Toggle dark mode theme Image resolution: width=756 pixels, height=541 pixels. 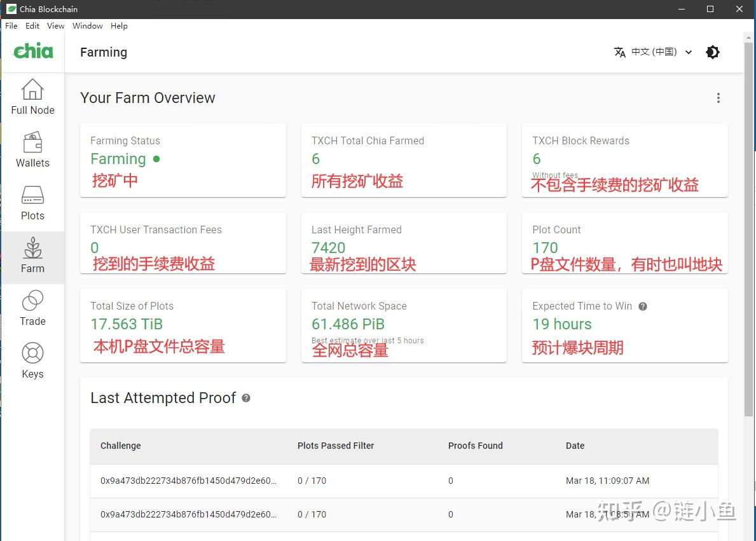click(x=713, y=52)
